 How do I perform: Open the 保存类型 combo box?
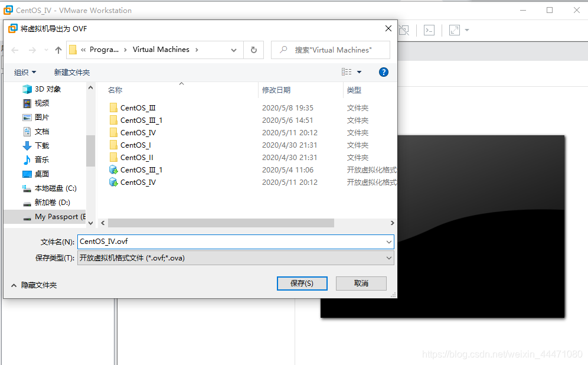point(236,258)
